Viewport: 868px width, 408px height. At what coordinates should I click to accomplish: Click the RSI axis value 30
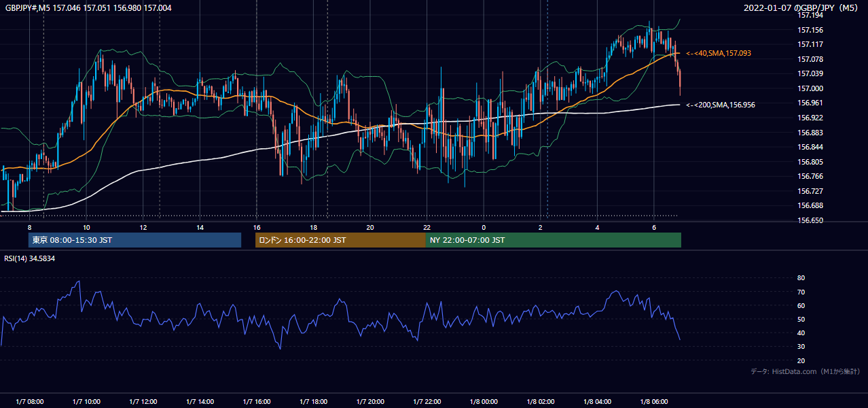click(x=801, y=347)
